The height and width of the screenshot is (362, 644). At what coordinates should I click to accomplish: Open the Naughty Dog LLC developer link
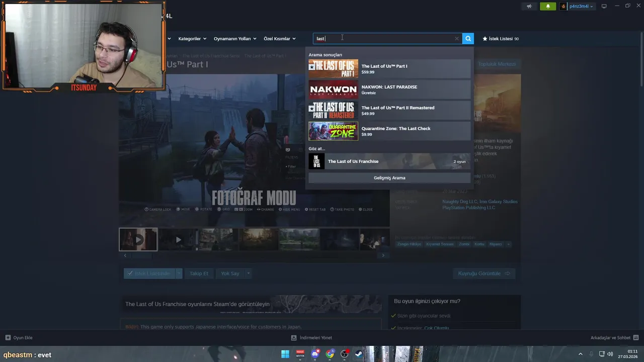[460, 202]
